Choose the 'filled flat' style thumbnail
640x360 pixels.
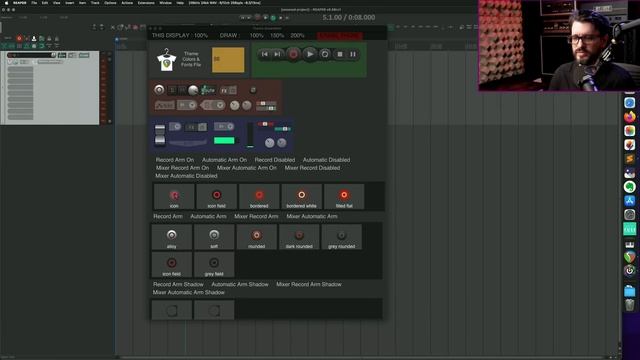(344, 197)
